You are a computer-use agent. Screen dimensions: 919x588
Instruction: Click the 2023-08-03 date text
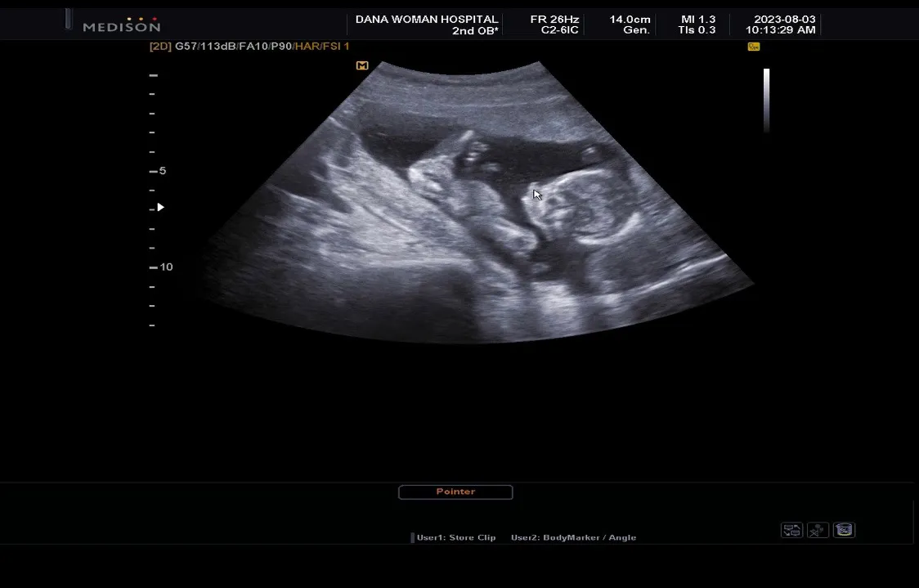(784, 20)
